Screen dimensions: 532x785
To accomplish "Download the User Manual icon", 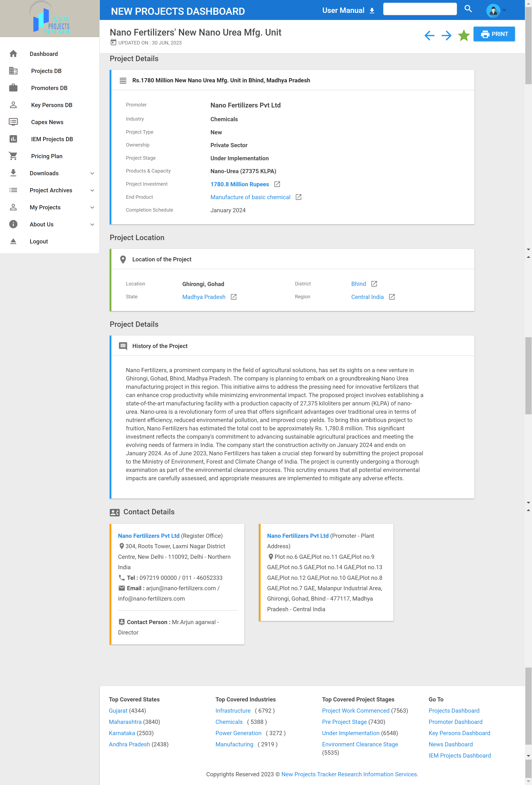I will (x=372, y=11).
